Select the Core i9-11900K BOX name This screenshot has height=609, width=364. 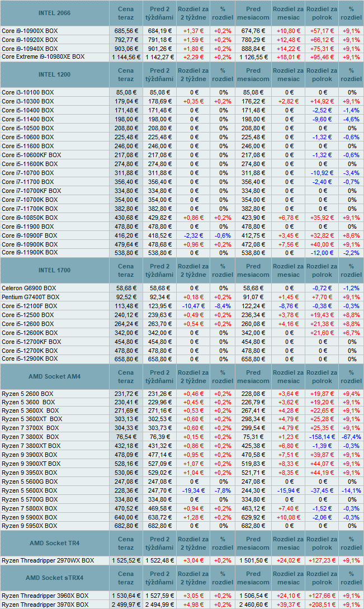30,252
